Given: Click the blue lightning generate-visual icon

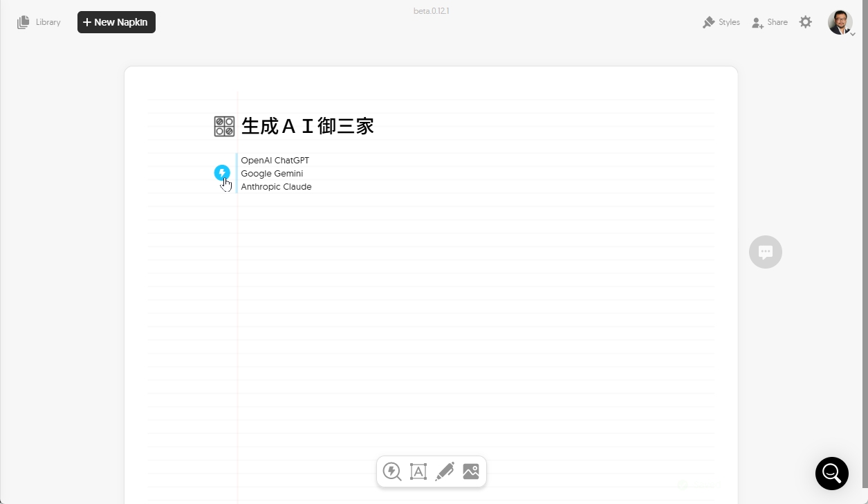Looking at the screenshot, I should [x=222, y=172].
